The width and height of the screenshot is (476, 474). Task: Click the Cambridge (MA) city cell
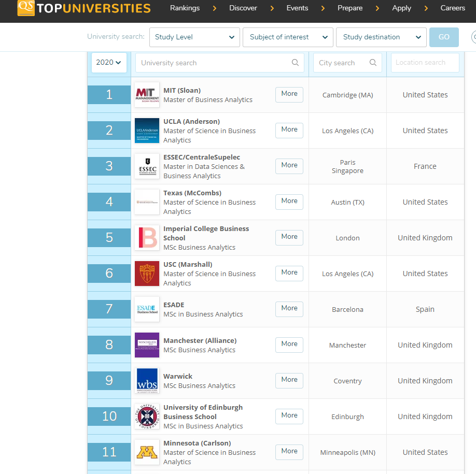[x=347, y=95]
